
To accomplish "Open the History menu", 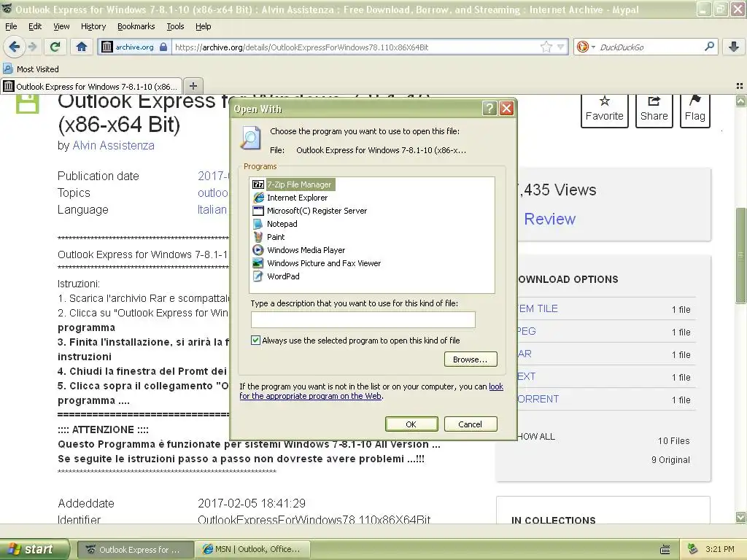I will [x=93, y=26].
